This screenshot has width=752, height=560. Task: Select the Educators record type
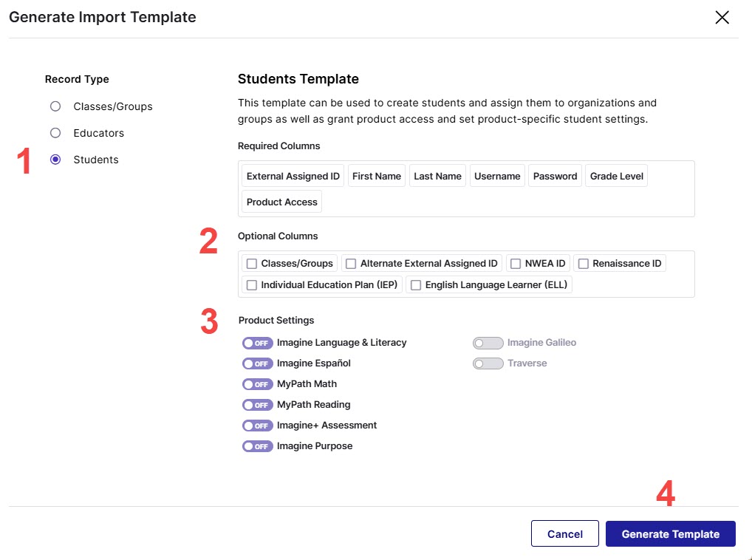55,133
